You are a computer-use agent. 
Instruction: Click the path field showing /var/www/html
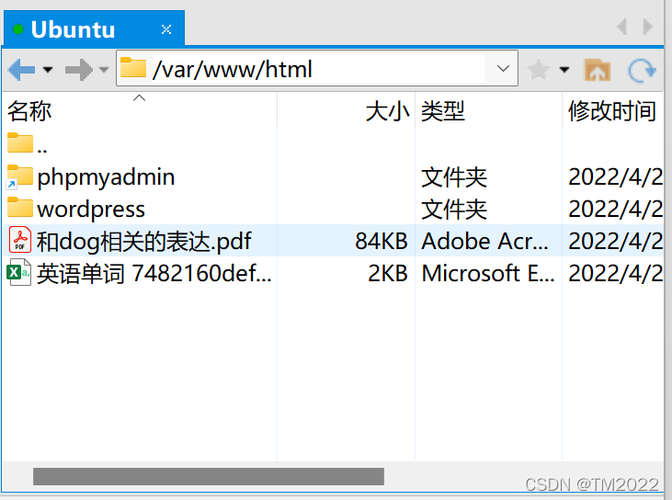tap(317, 69)
